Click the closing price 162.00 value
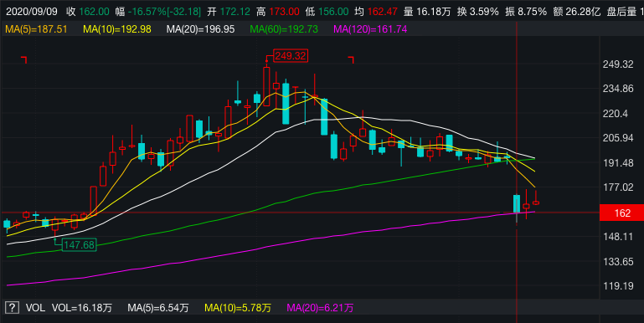Image resolution: width=644 pixels, height=323 pixels. tap(94, 12)
